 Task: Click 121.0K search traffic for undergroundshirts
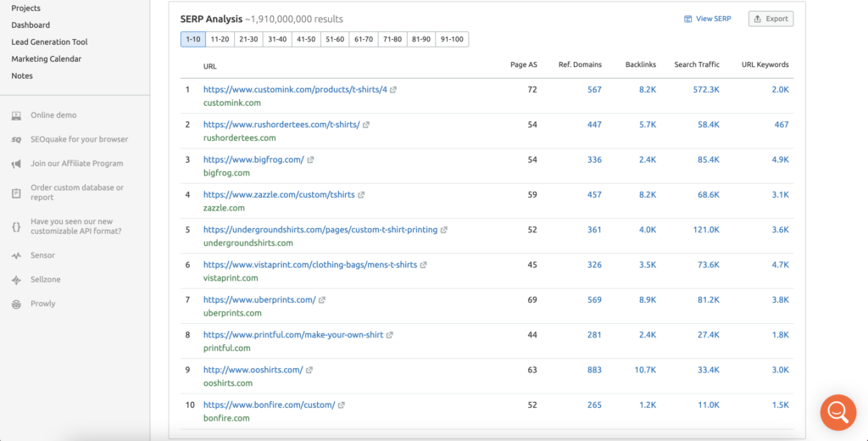pos(706,230)
